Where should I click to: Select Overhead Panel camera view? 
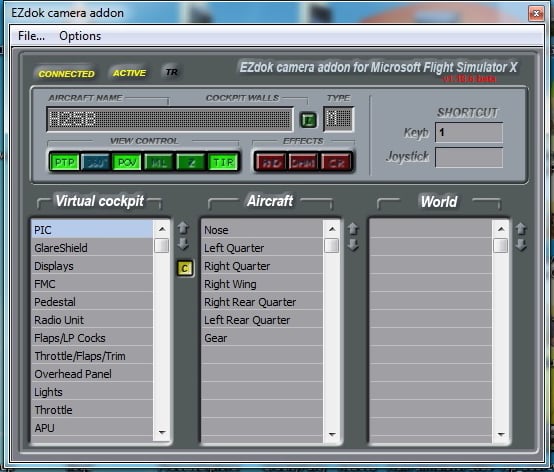pos(92,374)
